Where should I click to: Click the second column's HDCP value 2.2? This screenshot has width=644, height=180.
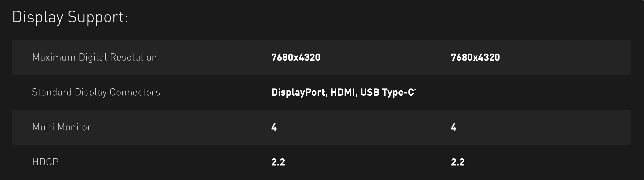click(458, 162)
